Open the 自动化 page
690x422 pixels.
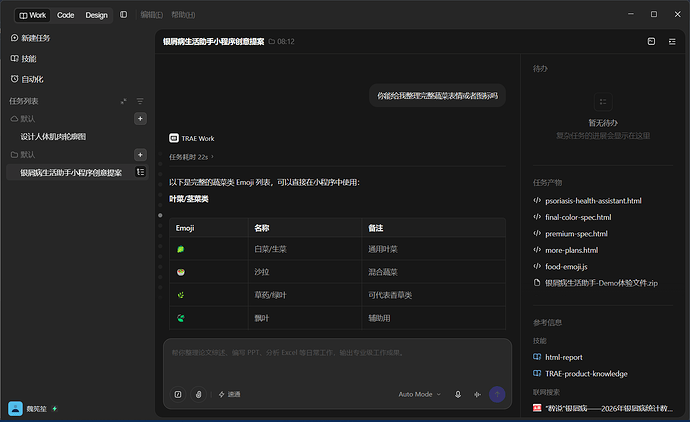[x=27, y=79]
